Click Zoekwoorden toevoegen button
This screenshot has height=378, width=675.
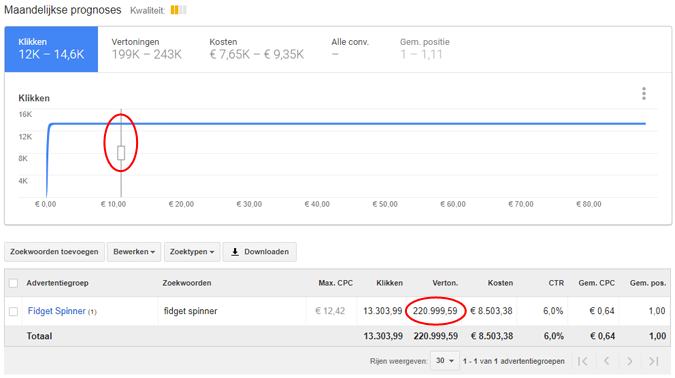(54, 252)
